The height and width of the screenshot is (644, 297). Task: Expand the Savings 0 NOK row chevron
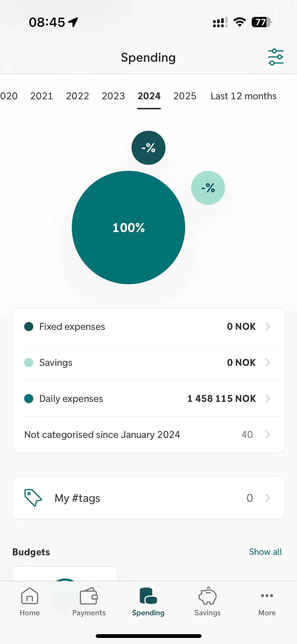(x=268, y=363)
